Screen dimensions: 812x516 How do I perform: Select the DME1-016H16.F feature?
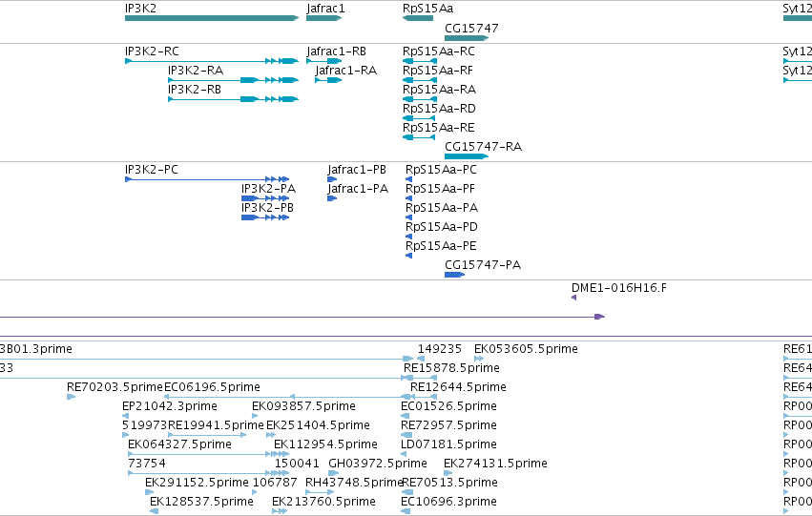(x=573, y=298)
